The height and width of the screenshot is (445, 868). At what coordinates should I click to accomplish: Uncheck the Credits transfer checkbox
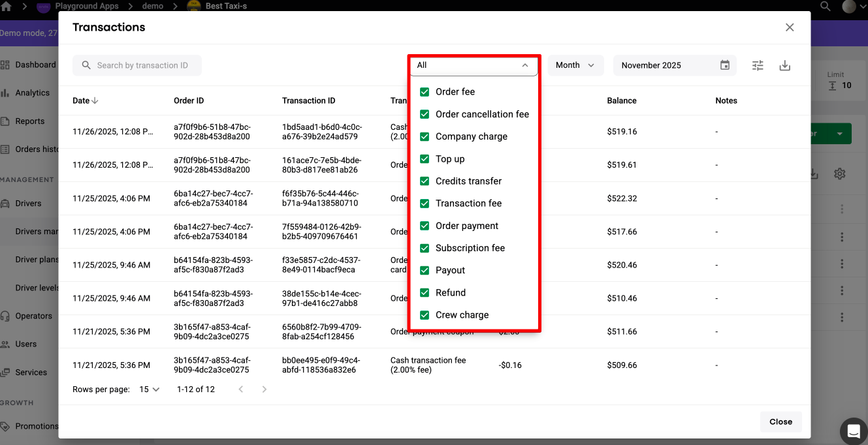point(425,181)
